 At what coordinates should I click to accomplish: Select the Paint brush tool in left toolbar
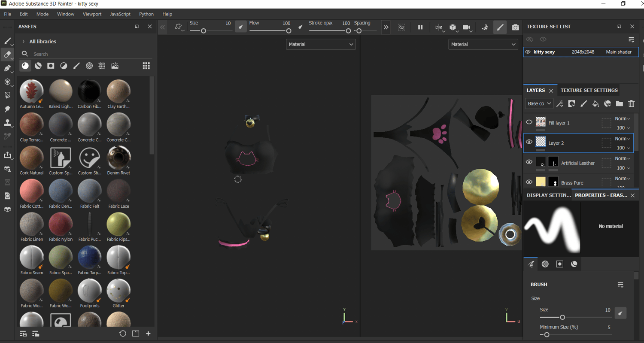coord(7,41)
